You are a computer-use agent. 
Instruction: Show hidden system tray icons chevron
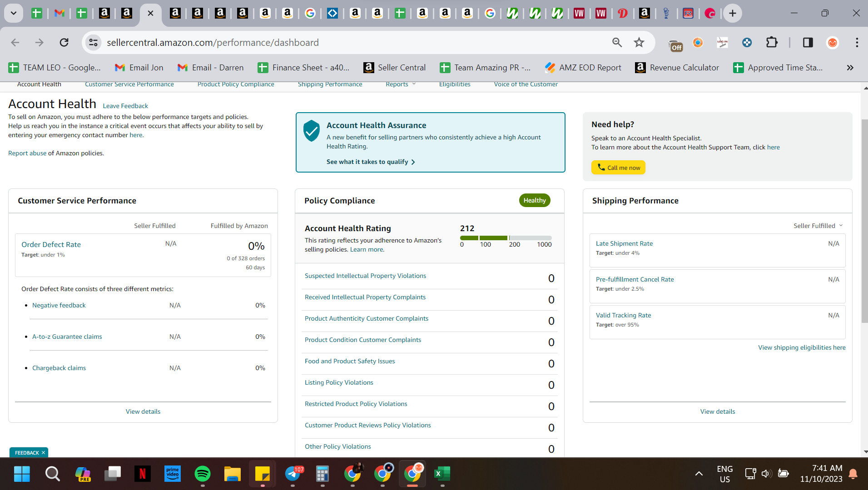699,474
